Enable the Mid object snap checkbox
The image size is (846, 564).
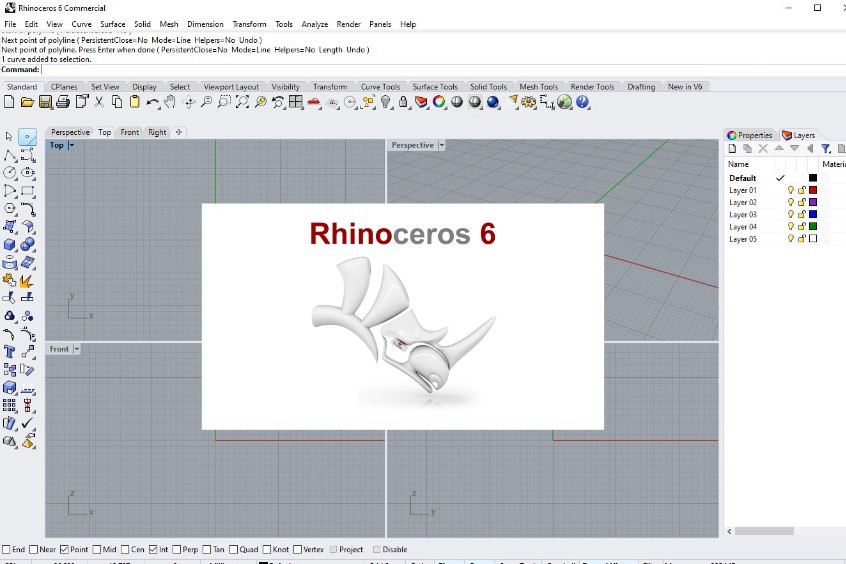(97, 549)
